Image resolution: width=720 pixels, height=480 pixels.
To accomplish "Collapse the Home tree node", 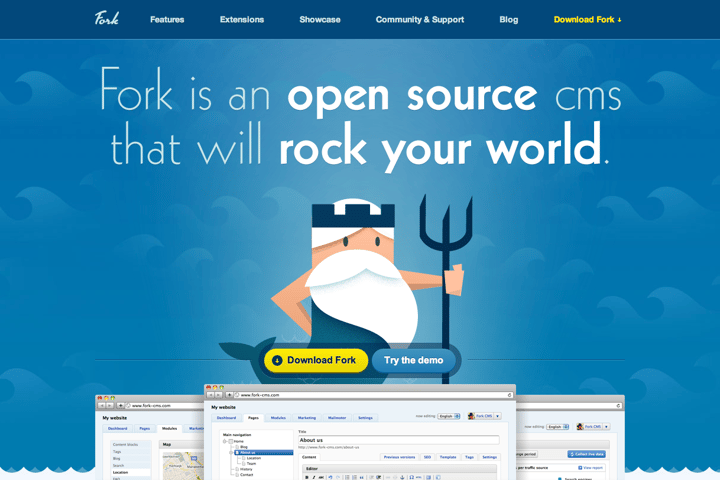I will tap(225, 441).
